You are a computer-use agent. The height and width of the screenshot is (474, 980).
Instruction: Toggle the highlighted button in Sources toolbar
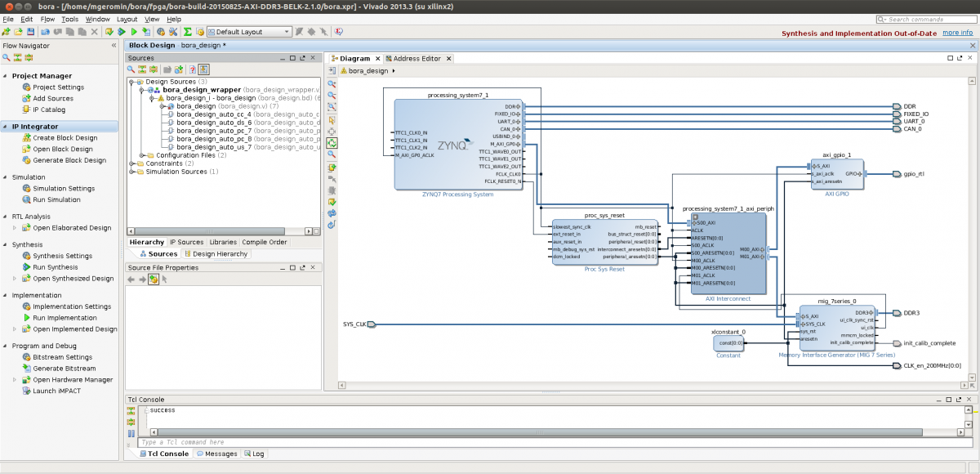[x=204, y=69]
